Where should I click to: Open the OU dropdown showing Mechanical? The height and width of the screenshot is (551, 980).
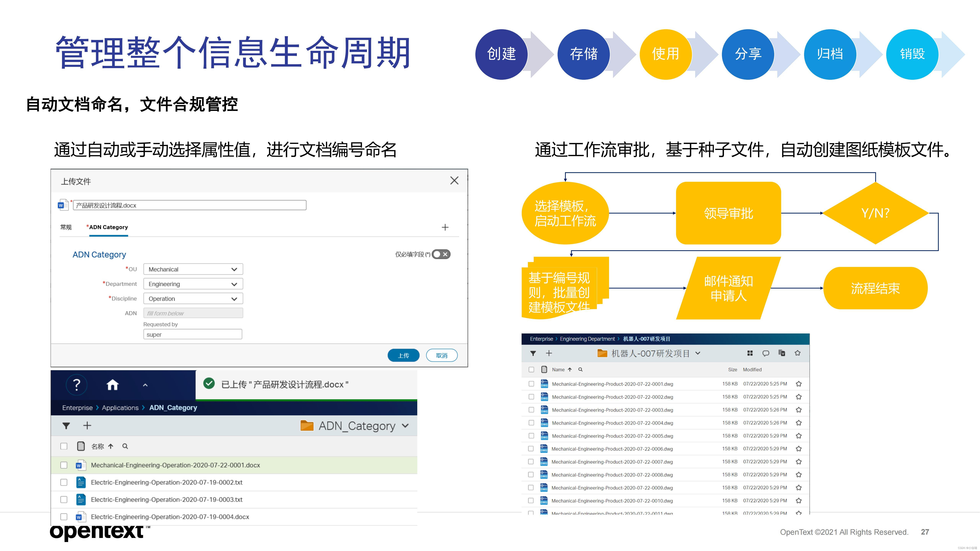click(x=193, y=269)
